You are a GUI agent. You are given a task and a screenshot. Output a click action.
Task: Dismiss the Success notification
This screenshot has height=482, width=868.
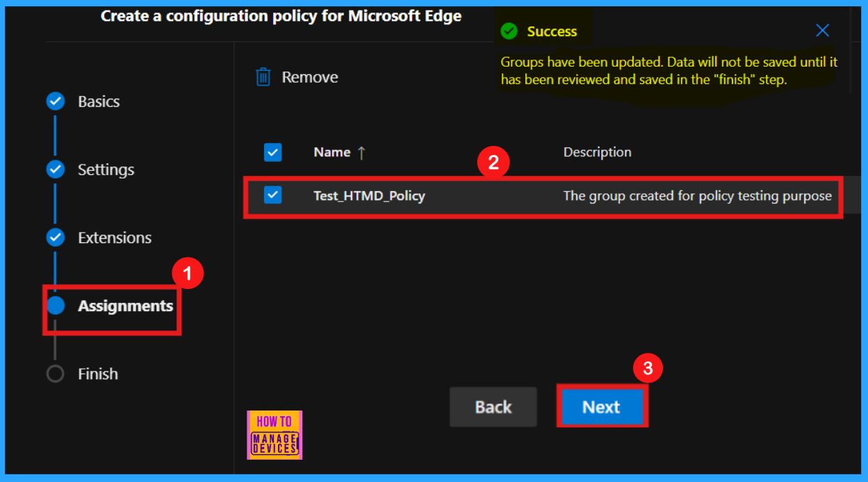(822, 31)
